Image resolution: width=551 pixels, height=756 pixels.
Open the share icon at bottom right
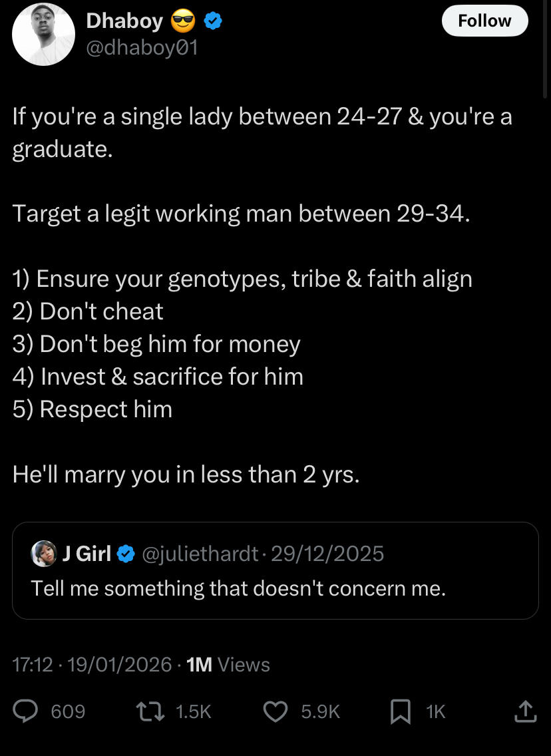pyautogui.click(x=524, y=711)
